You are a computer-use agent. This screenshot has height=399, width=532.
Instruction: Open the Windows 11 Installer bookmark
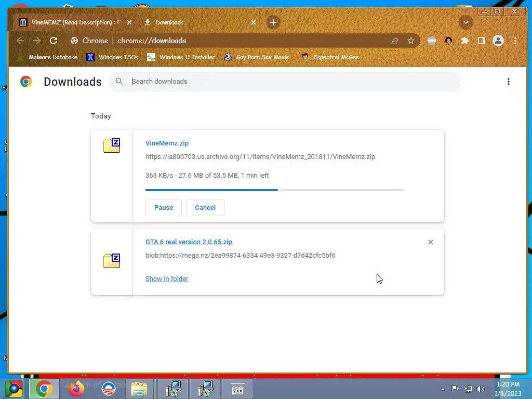[181, 57]
